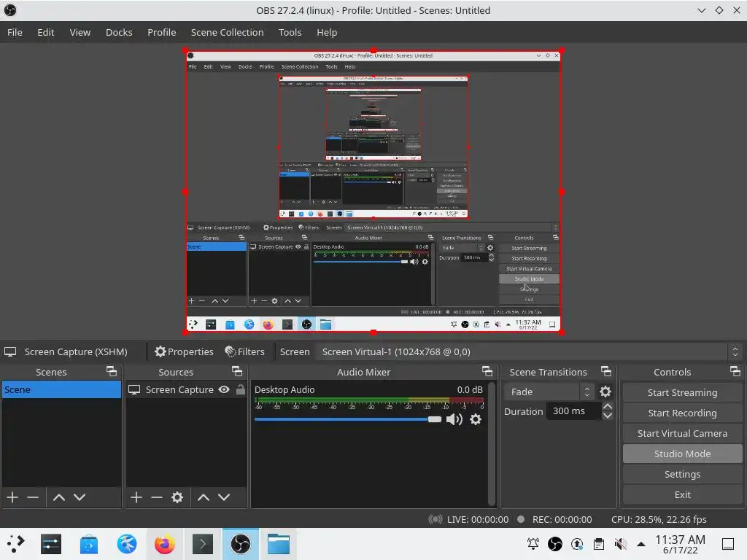Click Start Streaming button
The height and width of the screenshot is (560, 747).
[682, 392]
